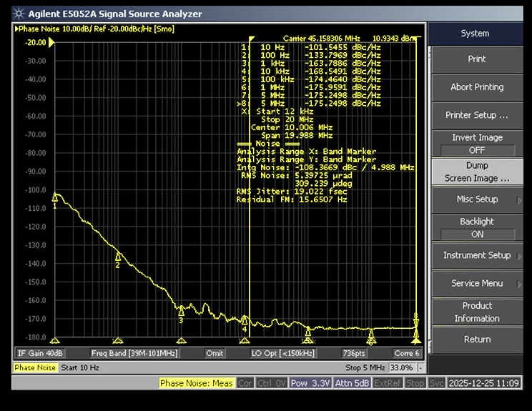The height and width of the screenshot is (411, 532).
Task: Click the Omit status box
Action: point(215,353)
